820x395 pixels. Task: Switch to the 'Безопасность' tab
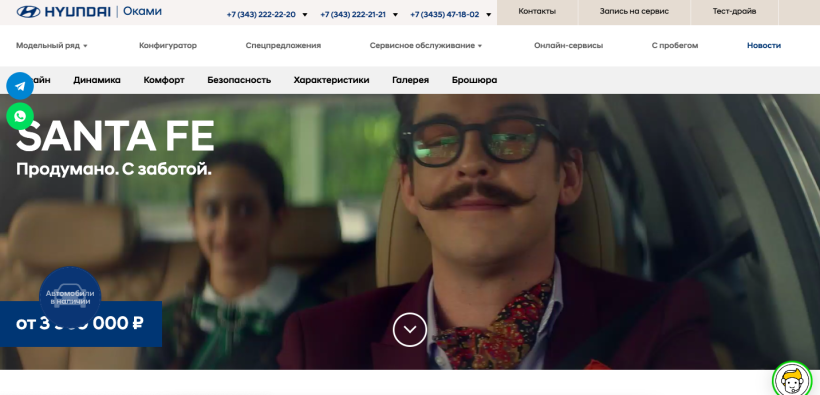coord(239,80)
